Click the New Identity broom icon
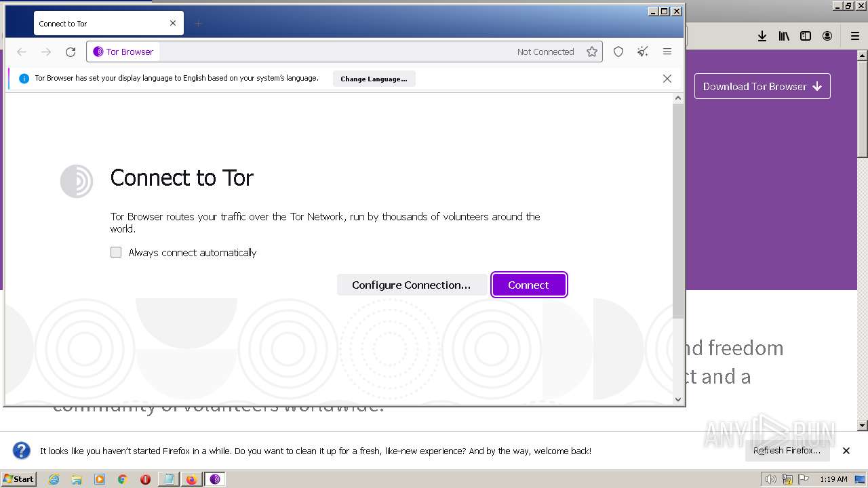Screen dimensions: 868x488 643,52
